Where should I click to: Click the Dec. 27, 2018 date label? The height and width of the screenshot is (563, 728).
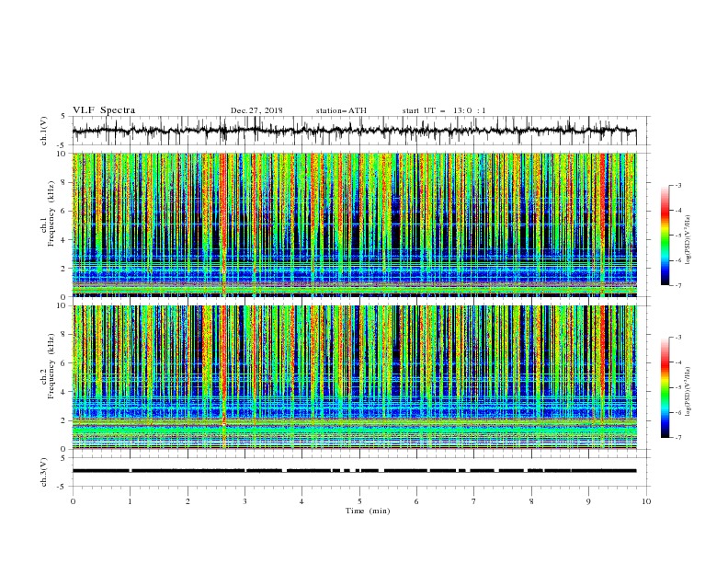256,110
